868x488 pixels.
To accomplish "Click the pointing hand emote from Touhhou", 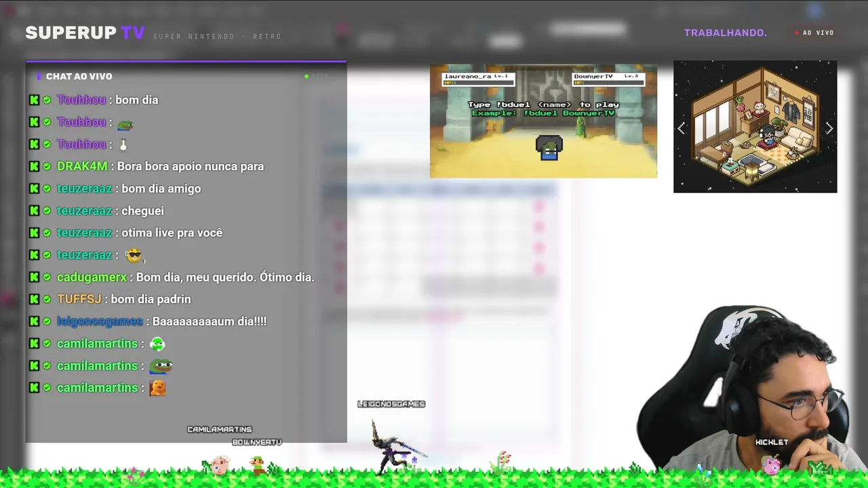I will [x=123, y=144].
